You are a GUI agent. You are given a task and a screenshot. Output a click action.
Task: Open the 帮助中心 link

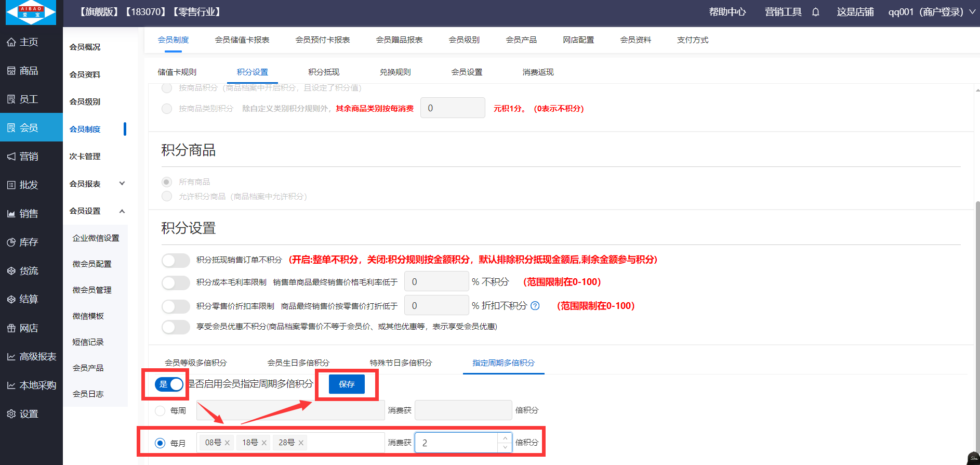pos(727,12)
